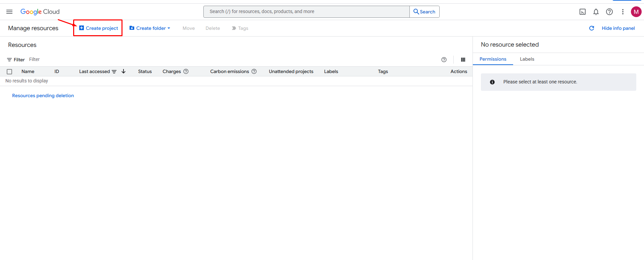Viewport: 644px width, 260px height.
Task: Click the refresh icon near Hide info panel
Action: [x=592, y=28]
